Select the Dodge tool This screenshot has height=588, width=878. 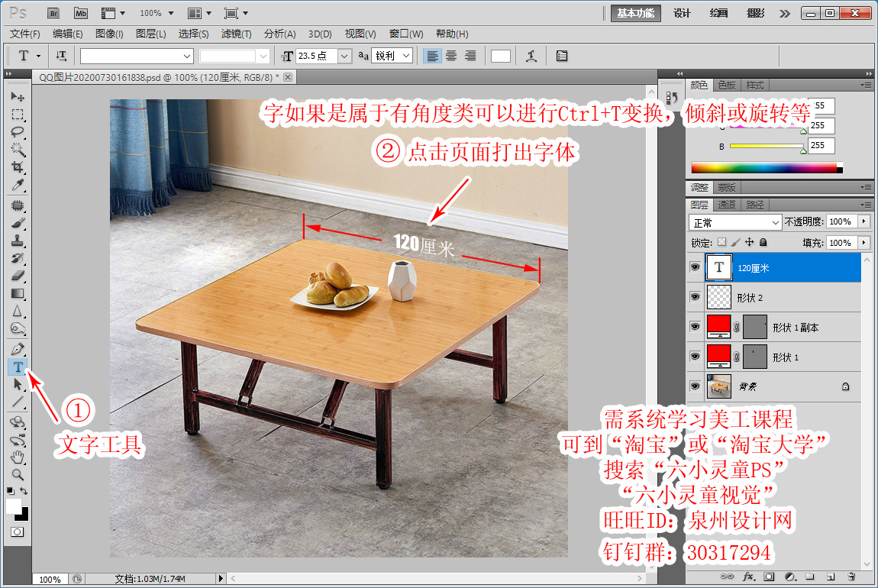pyautogui.click(x=18, y=328)
